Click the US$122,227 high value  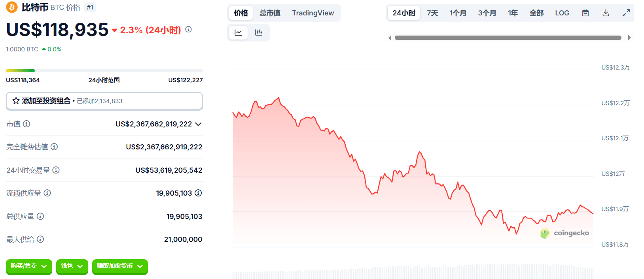pos(186,80)
